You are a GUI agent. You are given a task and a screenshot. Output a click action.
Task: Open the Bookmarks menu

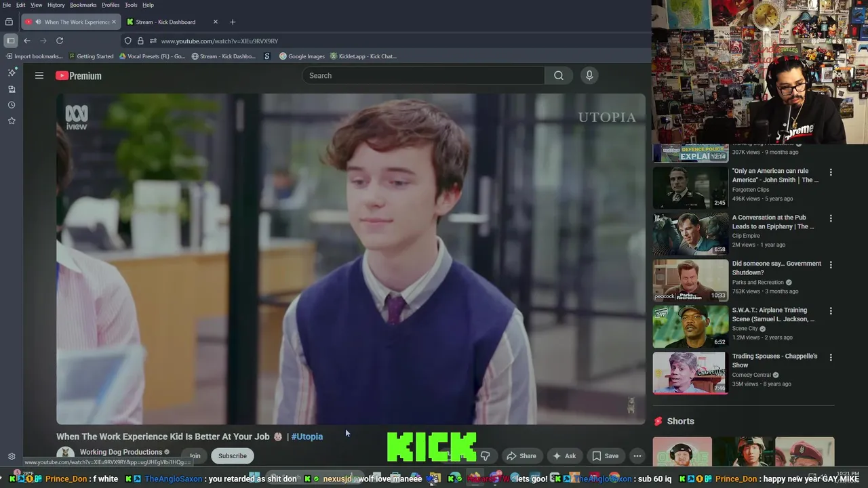coord(83,5)
